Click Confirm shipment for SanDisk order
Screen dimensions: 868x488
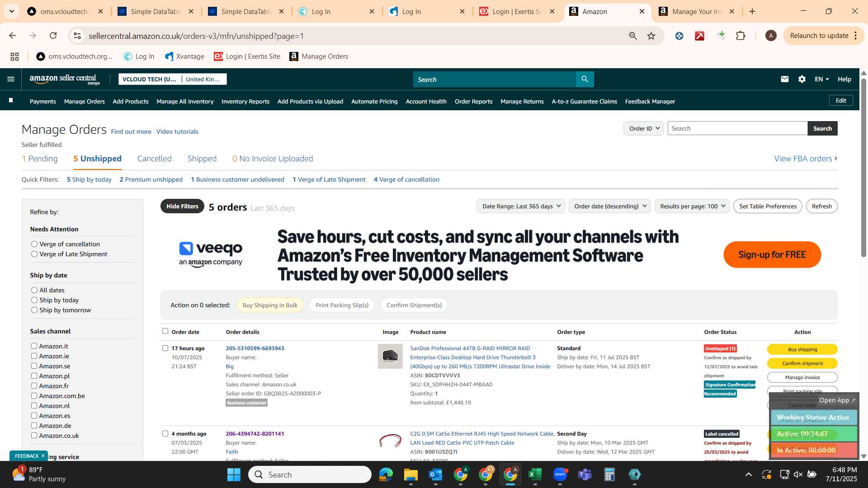[802, 363]
